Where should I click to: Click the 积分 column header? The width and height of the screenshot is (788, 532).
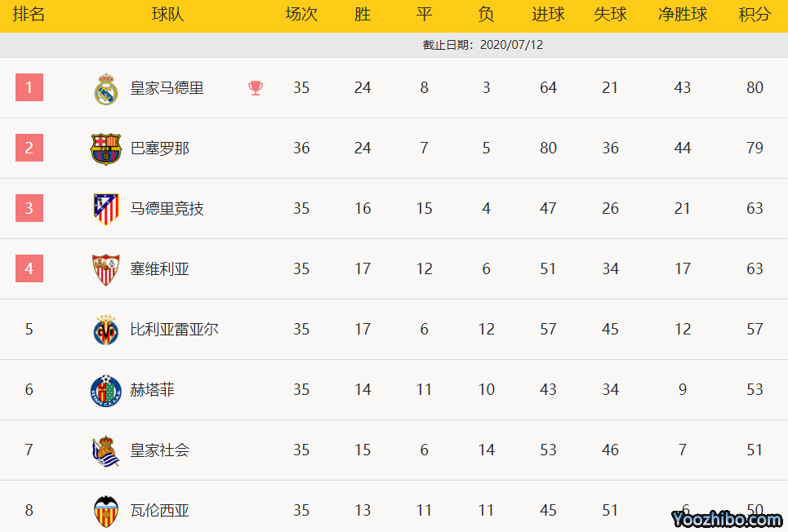coord(755,15)
